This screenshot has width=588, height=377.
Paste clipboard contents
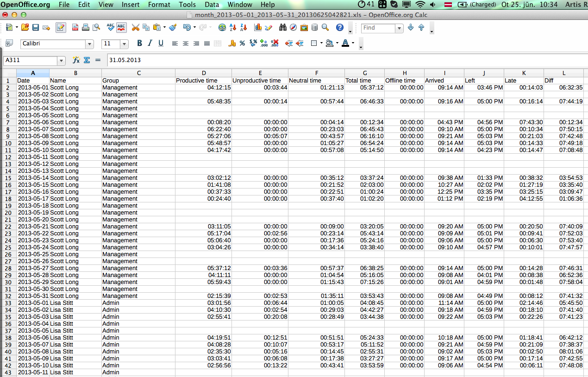tap(157, 28)
